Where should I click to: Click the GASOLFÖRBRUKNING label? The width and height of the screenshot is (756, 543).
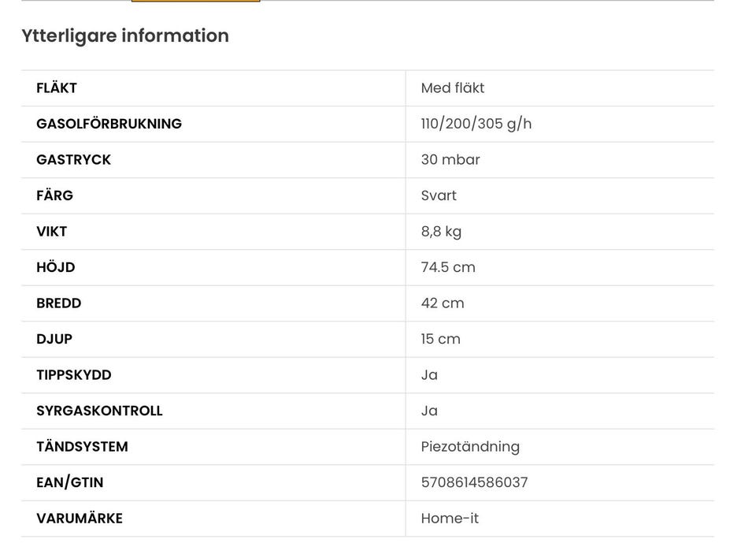pos(109,124)
